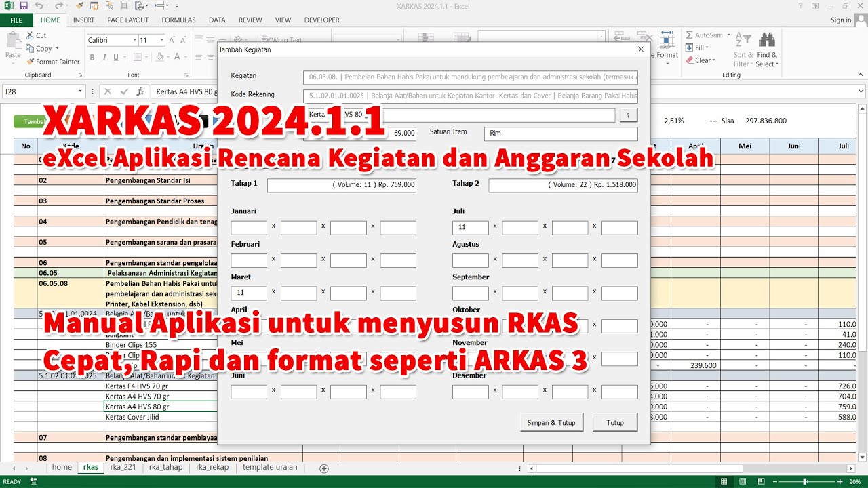The image size is (868, 488).
Task: Click first Juli volume field
Action: tap(471, 228)
